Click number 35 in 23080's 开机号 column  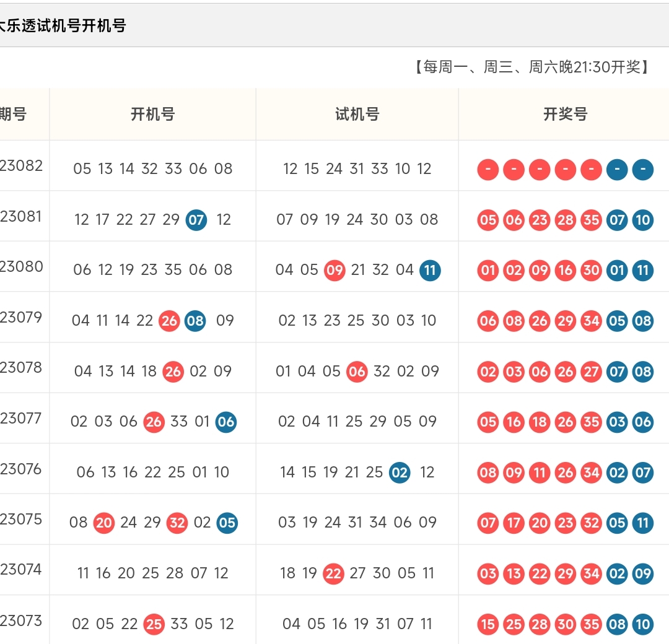coord(173,270)
